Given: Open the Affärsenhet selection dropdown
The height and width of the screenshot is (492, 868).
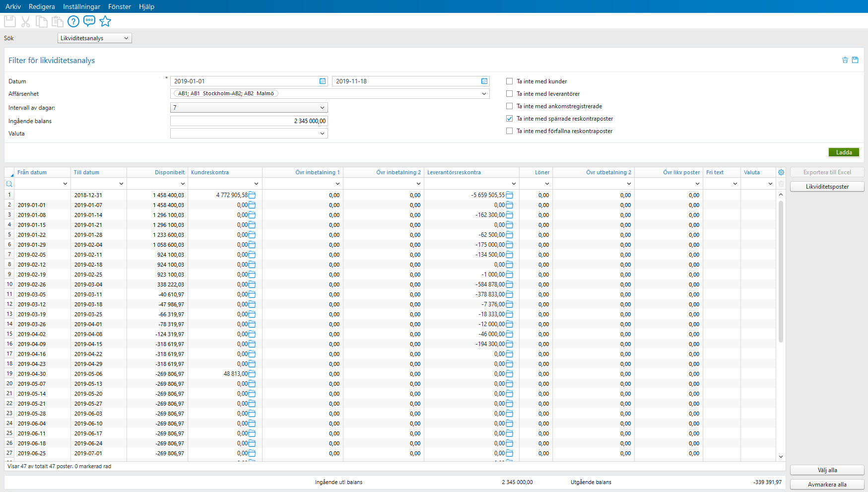Looking at the screenshot, I should 484,93.
